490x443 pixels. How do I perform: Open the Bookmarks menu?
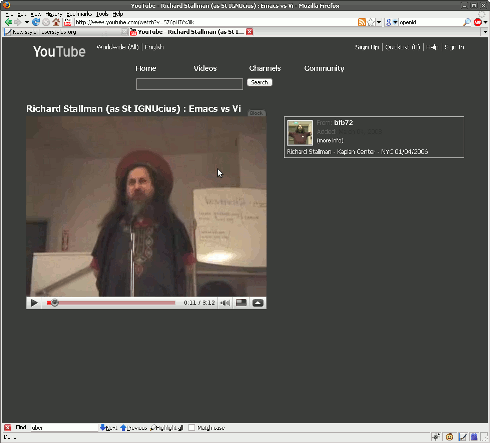tap(79, 14)
